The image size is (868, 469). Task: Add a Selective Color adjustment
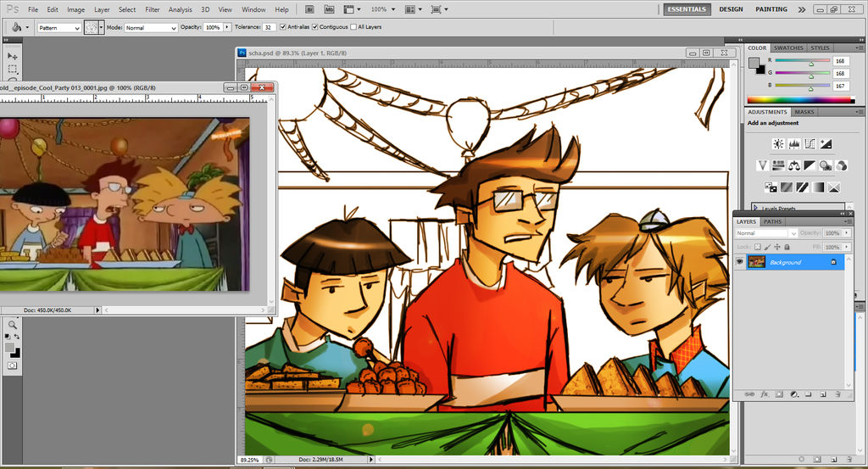coord(834,187)
